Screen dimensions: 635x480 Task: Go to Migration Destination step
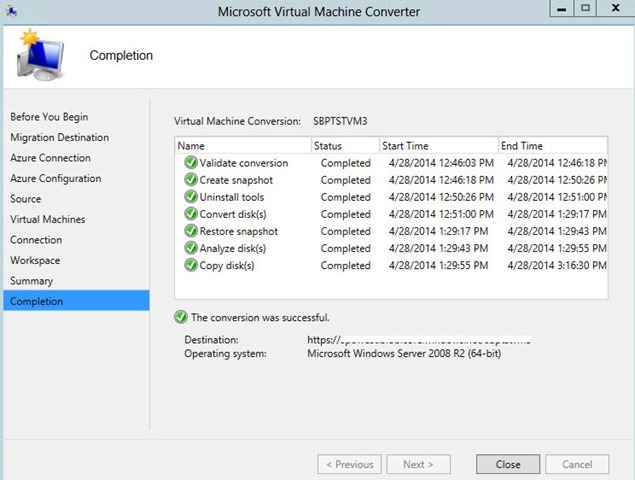pos(60,137)
